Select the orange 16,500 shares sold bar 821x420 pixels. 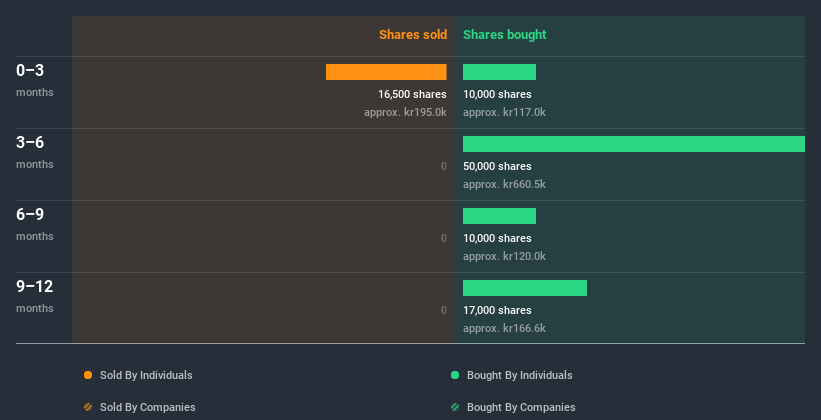point(386,72)
